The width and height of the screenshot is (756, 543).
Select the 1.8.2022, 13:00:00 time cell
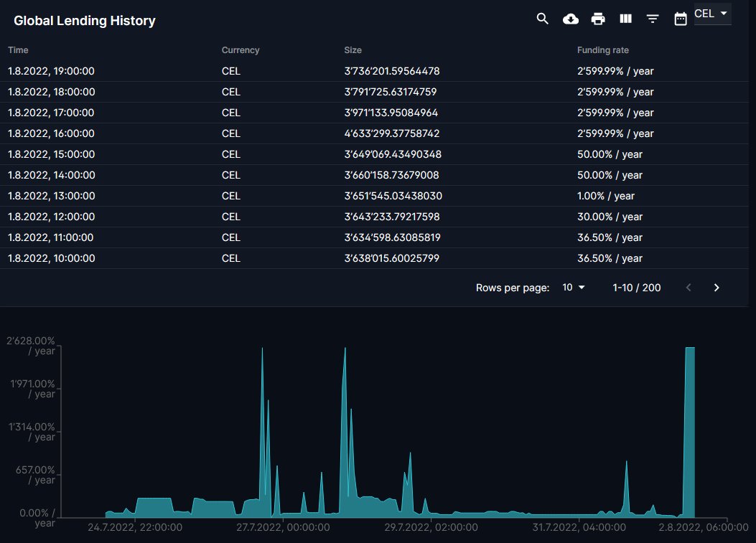coord(51,196)
